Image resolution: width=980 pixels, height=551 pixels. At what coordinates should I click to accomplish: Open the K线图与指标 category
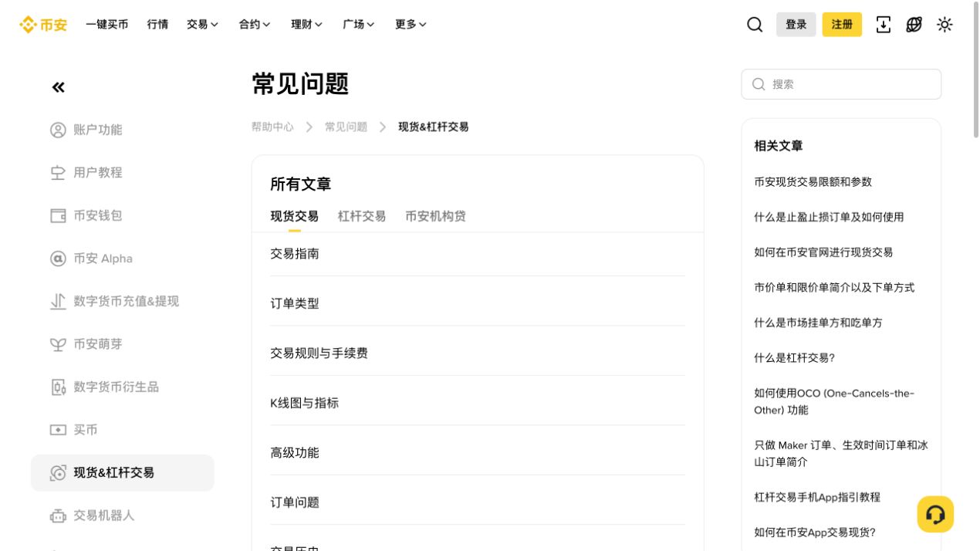[x=478, y=403]
